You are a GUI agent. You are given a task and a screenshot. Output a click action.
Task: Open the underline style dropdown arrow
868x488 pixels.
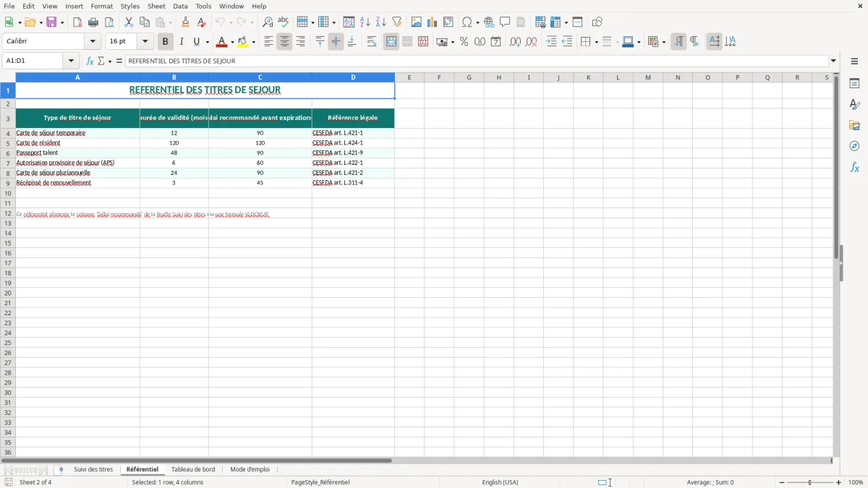[x=207, y=42]
